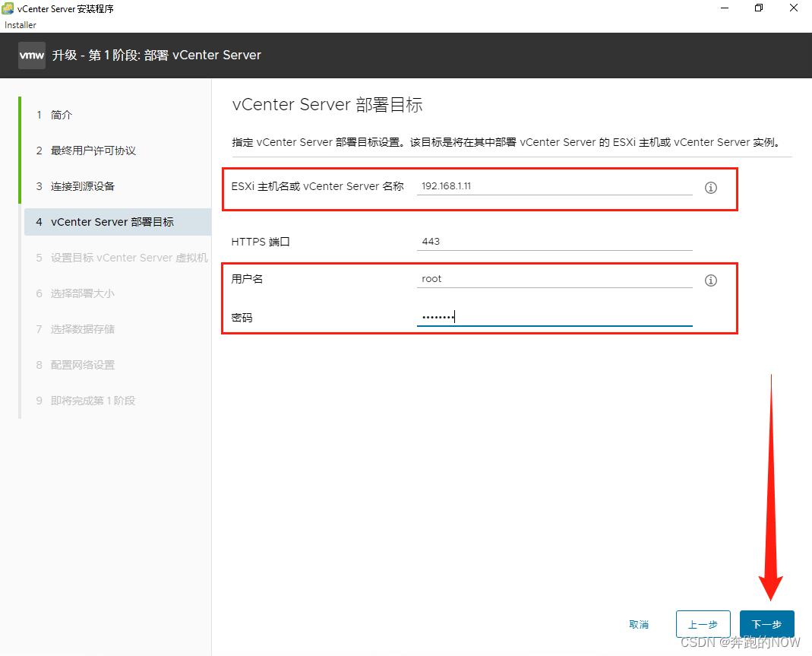Focus the ESXi host name field with 192.168.1.11
This screenshot has height=656, width=812.
tap(554, 186)
